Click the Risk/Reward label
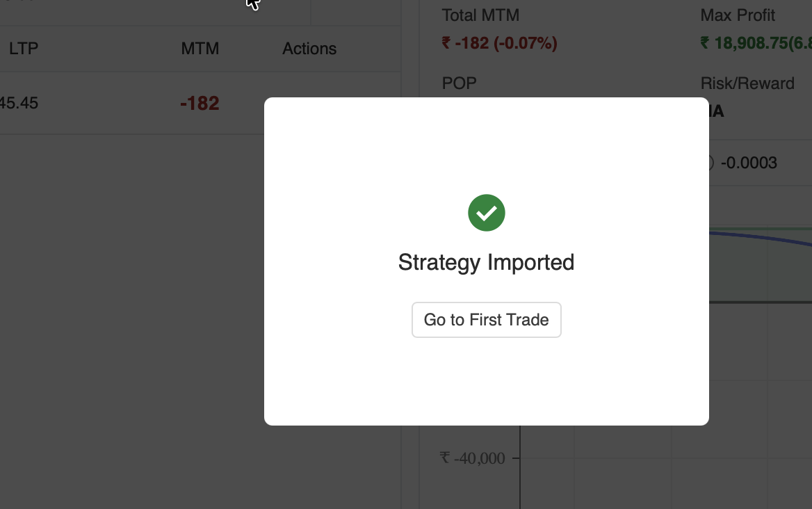Screen dimensions: 812x509 point(747,83)
